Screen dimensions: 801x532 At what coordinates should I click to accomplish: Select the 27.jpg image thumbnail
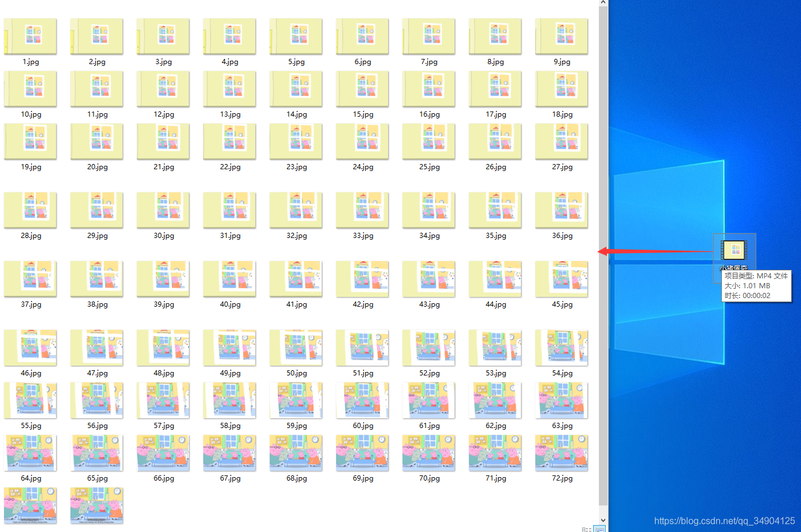pos(562,142)
